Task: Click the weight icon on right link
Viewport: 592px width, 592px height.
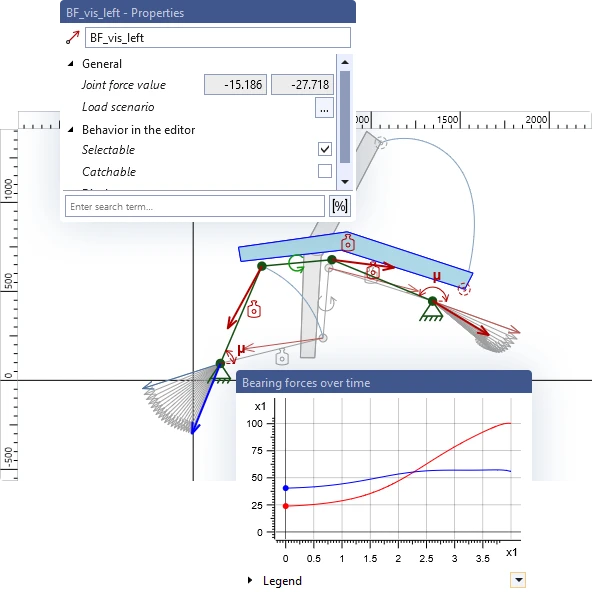Action: (x=373, y=270)
